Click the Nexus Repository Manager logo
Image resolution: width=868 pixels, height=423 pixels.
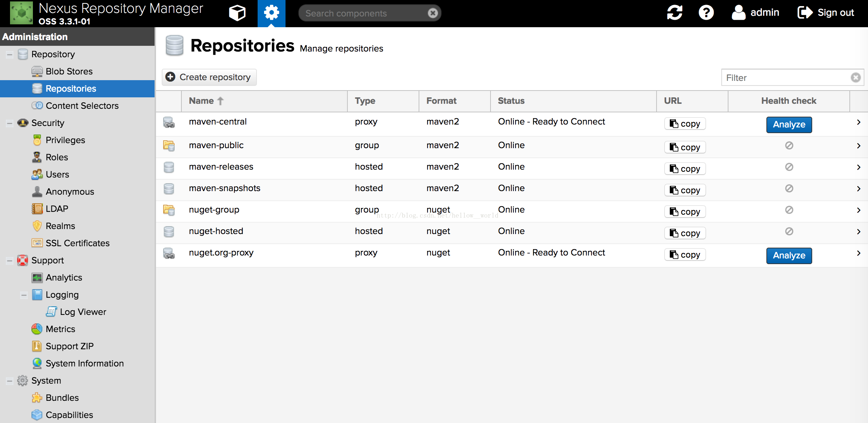21,13
